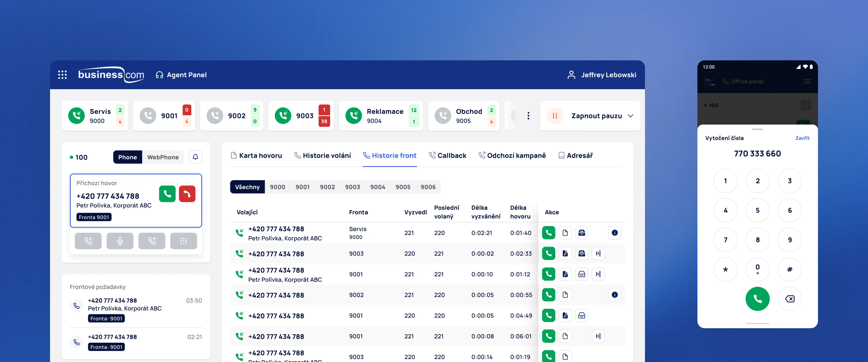Delete last digit with backspace icon
The width and height of the screenshot is (868, 362).
(x=790, y=299)
